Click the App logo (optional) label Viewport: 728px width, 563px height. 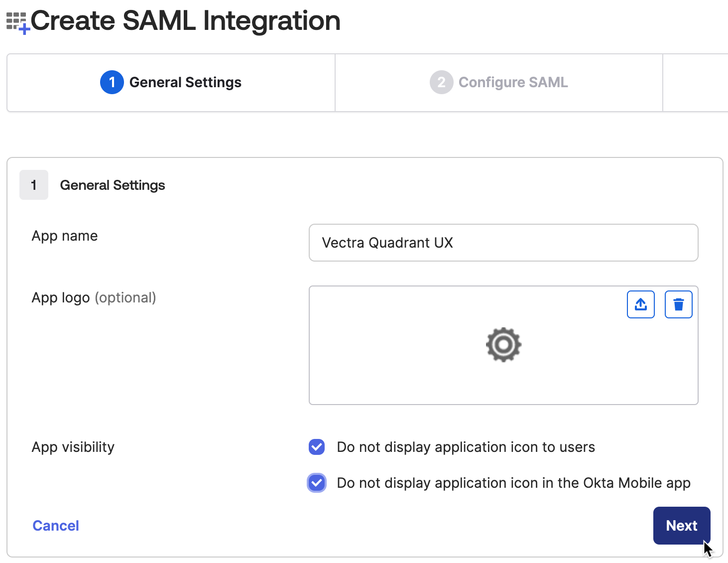(x=94, y=298)
